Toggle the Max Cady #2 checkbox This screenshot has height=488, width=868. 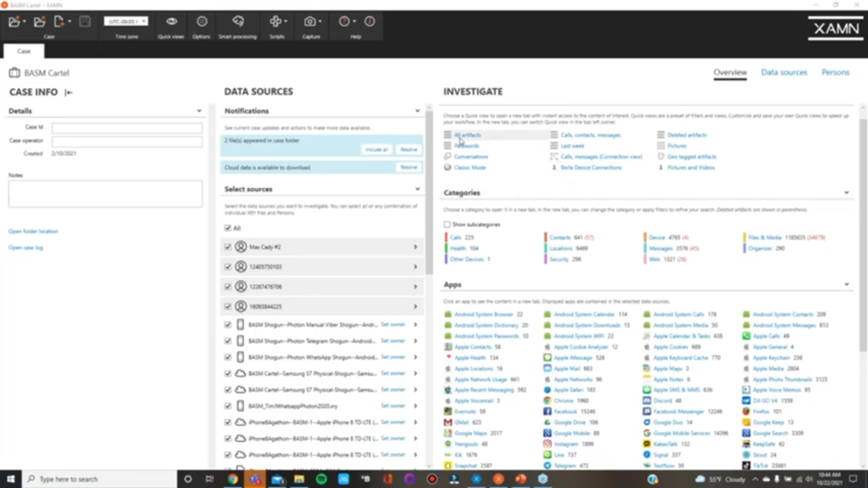227,247
